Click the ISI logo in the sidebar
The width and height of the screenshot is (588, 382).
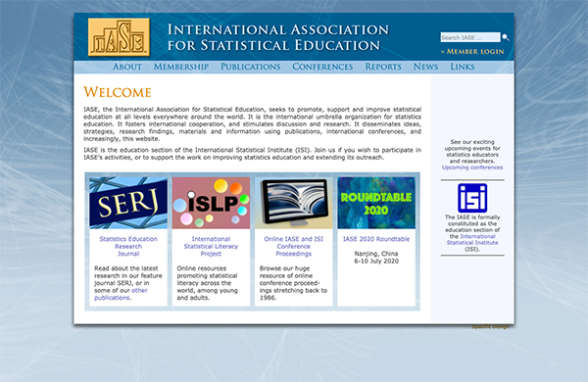coord(472,198)
